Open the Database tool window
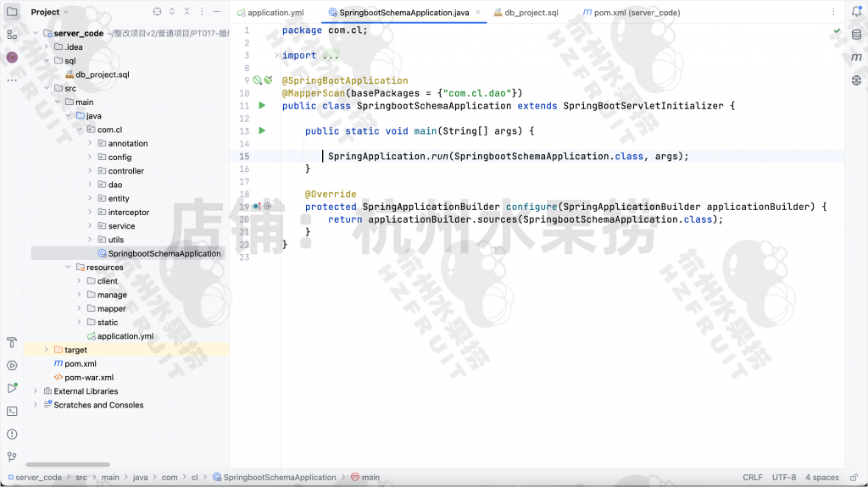The width and height of the screenshot is (868, 487). coord(856,35)
